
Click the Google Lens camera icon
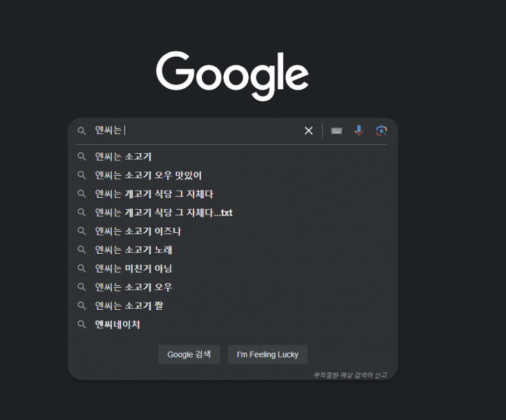pos(381,130)
